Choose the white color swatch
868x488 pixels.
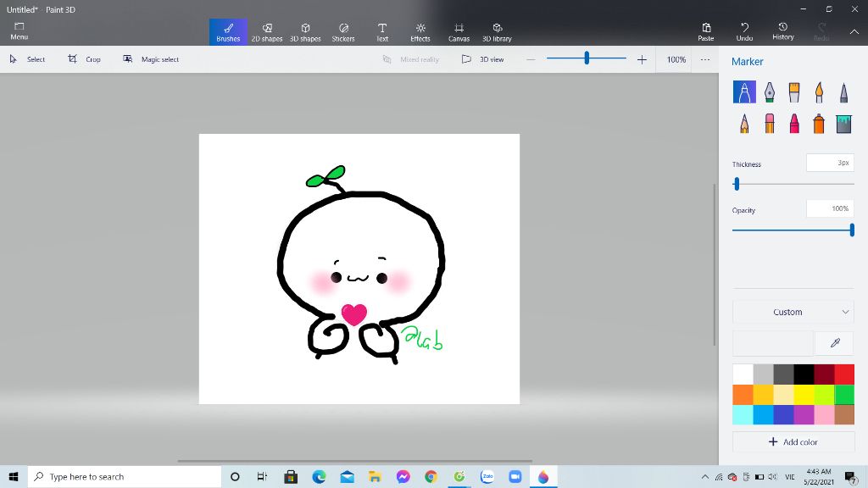pyautogui.click(x=743, y=374)
